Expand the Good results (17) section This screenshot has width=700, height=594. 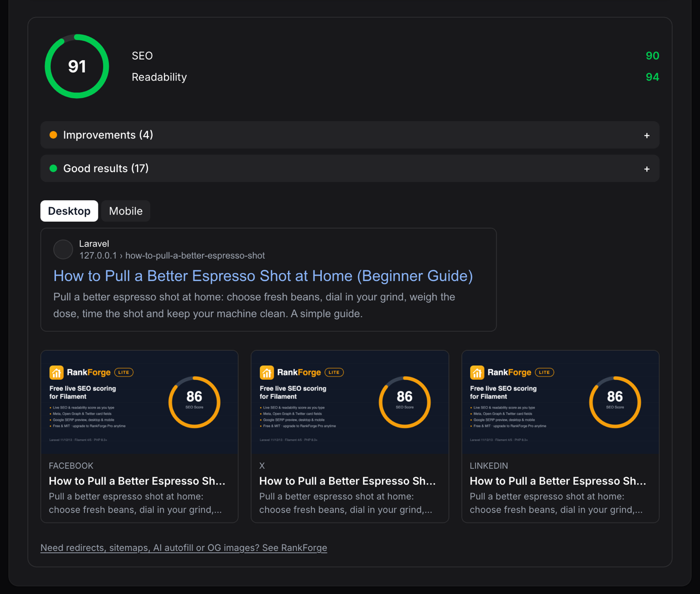coord(349,169)
